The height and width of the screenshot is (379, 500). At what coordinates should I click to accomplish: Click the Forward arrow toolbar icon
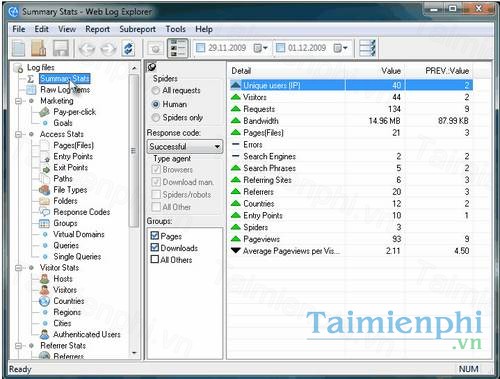click(x=108, y=49)
